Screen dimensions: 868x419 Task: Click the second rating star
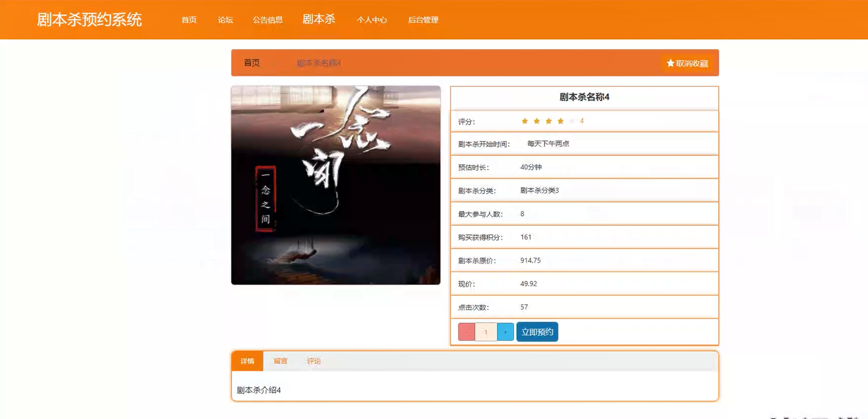point(536,121)
